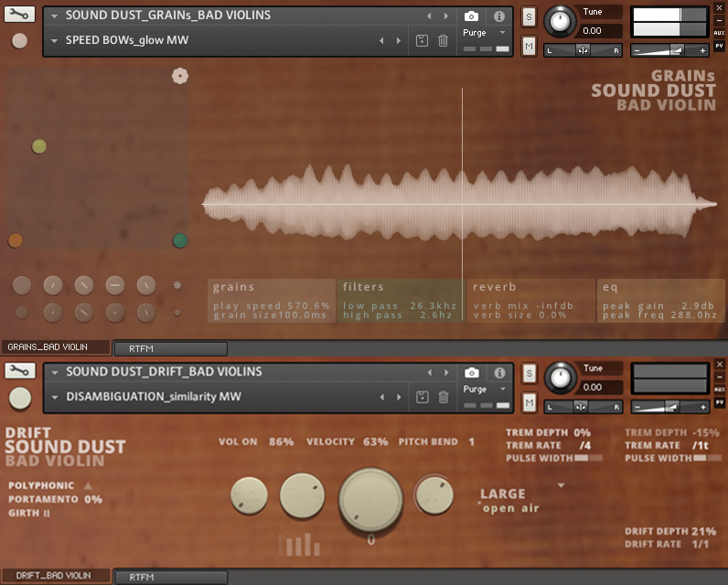
Task: Mute the DRIFT instrument
Action: click(x=530, y=402)
